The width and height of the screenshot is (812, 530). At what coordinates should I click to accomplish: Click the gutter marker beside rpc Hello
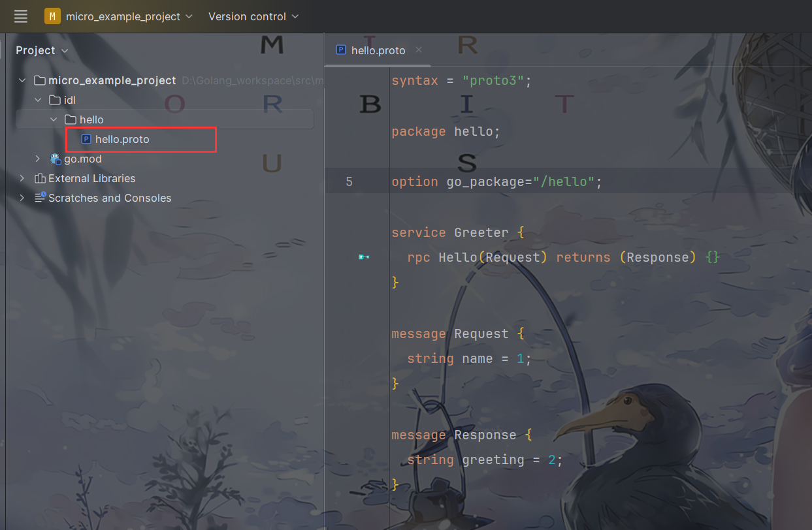[x=364, y=257]
